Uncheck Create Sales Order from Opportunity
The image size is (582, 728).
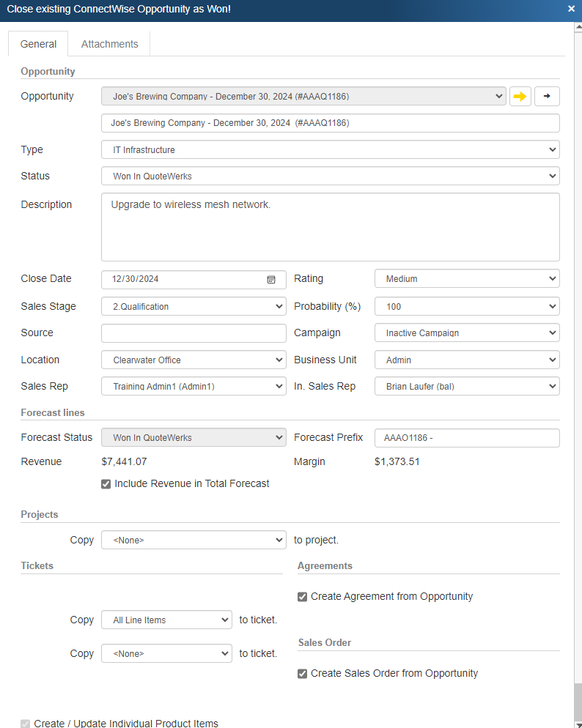[303, 674]
